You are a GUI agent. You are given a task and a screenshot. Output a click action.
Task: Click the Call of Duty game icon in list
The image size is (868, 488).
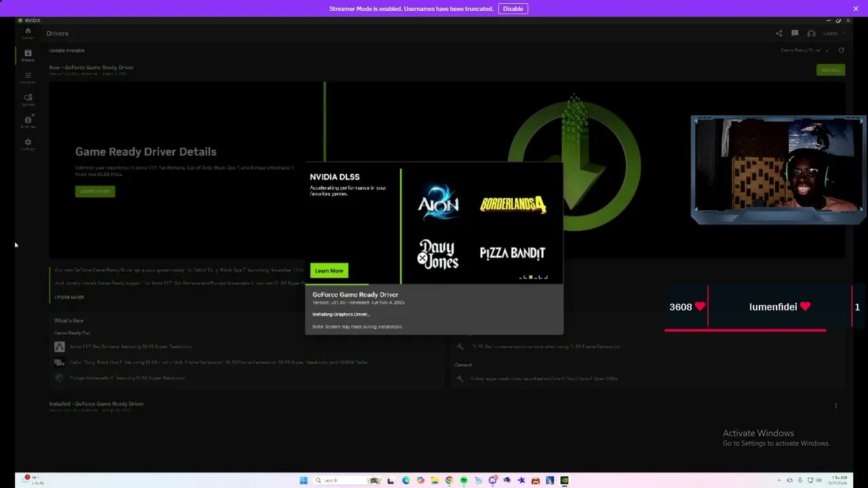[x=60, y=362]
